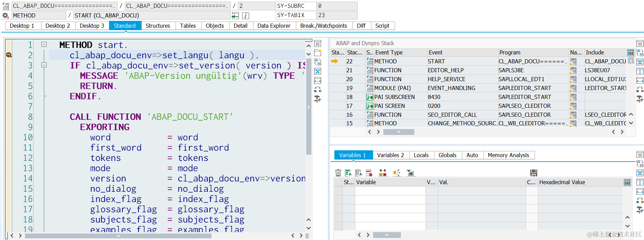Close the ABAP and Dynpro Stack tool
The height and width of the screenshot is (240, 644).
coord(640,44)
